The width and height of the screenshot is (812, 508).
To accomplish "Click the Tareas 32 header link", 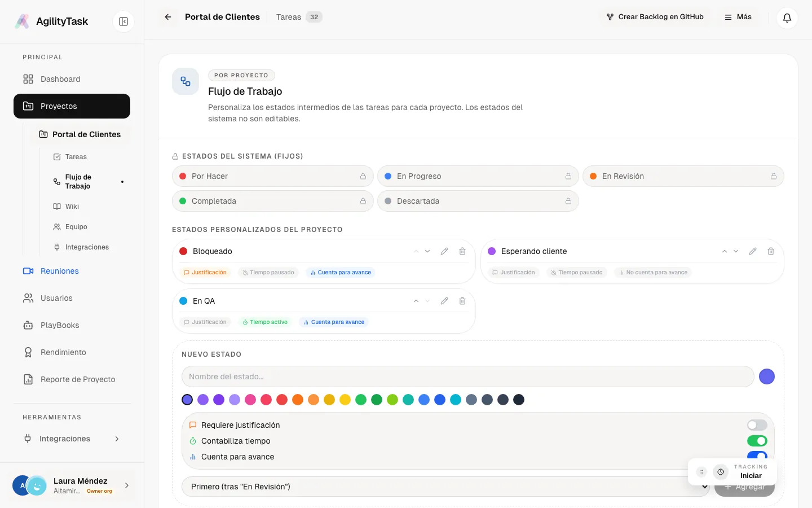I will [x=299, y=17].
